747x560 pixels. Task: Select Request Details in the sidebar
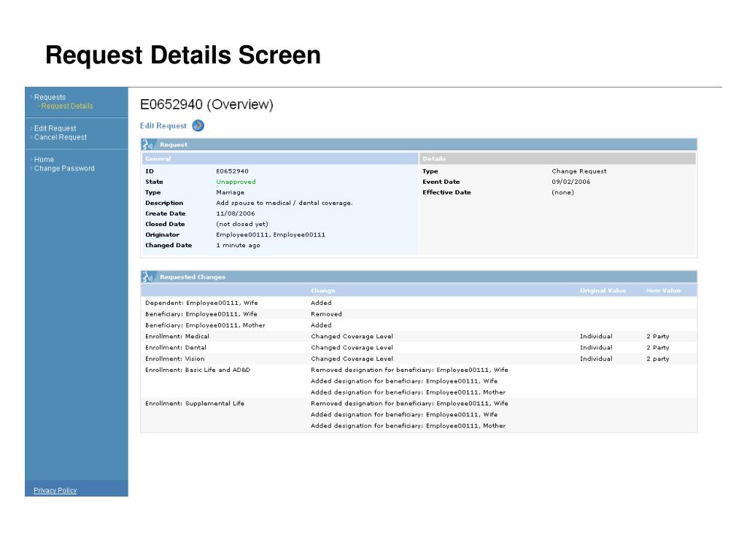coord(67,106)
